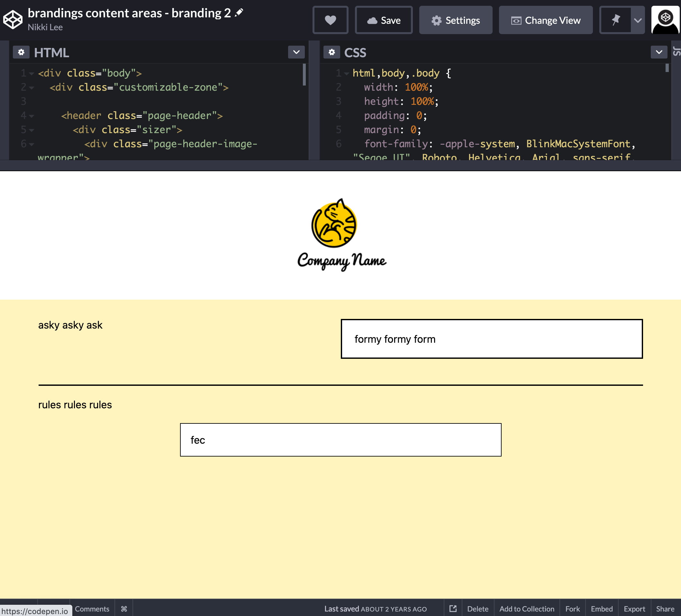Collapse HTML line 1 fold arrow
This screenshot has width=681, height=616.
[32, 74]
